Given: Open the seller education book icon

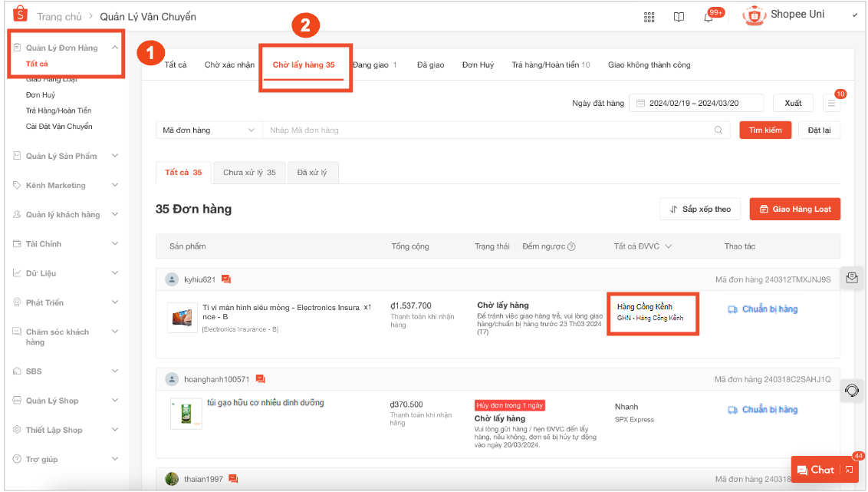Looking at the screenshot, I should point(679,17).
